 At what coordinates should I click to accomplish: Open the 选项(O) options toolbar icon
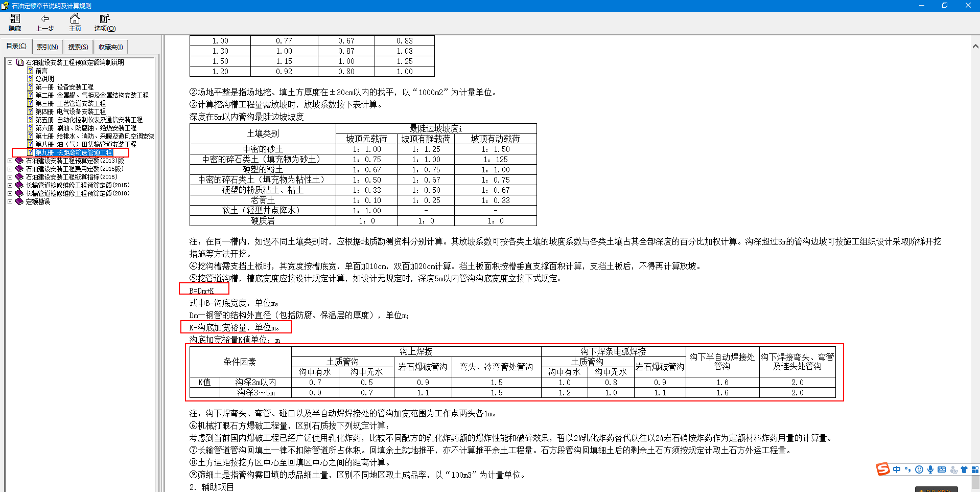click(105, 19)
